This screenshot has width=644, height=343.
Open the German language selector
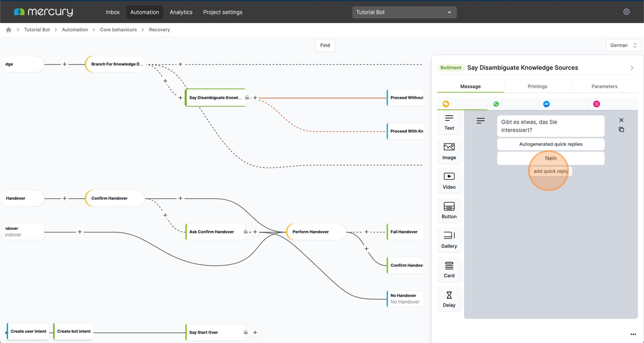(623, 45)
